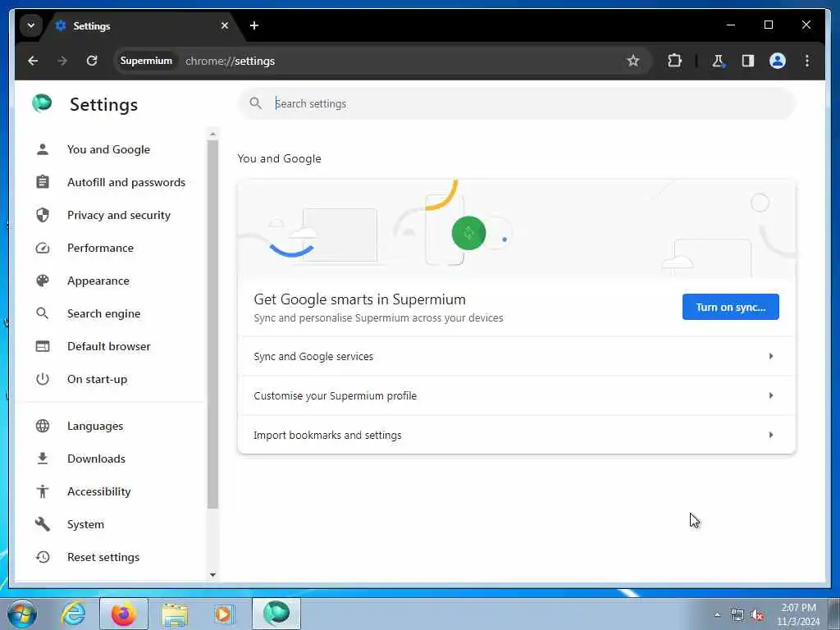Screen dimensions: 840x630
Task: Open the Windows Start button
Action: click(22, 614)
